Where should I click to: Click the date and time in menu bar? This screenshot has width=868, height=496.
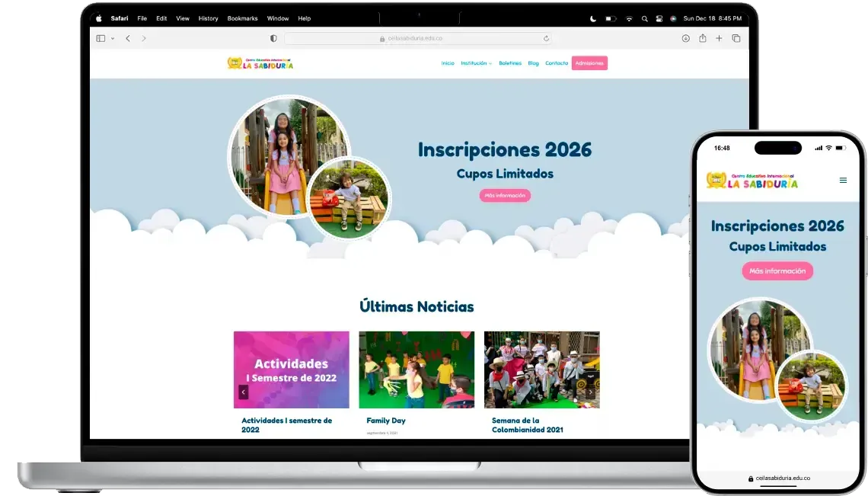[713, 18]
